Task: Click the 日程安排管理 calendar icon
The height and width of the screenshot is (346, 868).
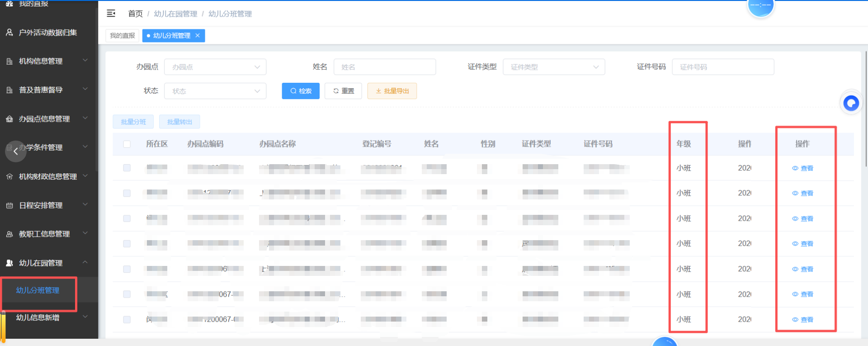Action: [9, 205]
